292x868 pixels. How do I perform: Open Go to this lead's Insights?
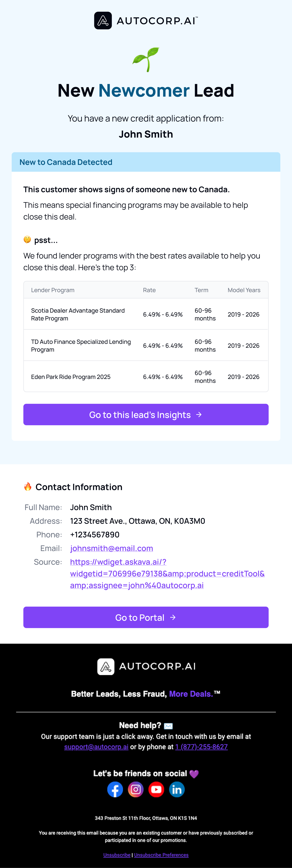[x=146, y=414]
